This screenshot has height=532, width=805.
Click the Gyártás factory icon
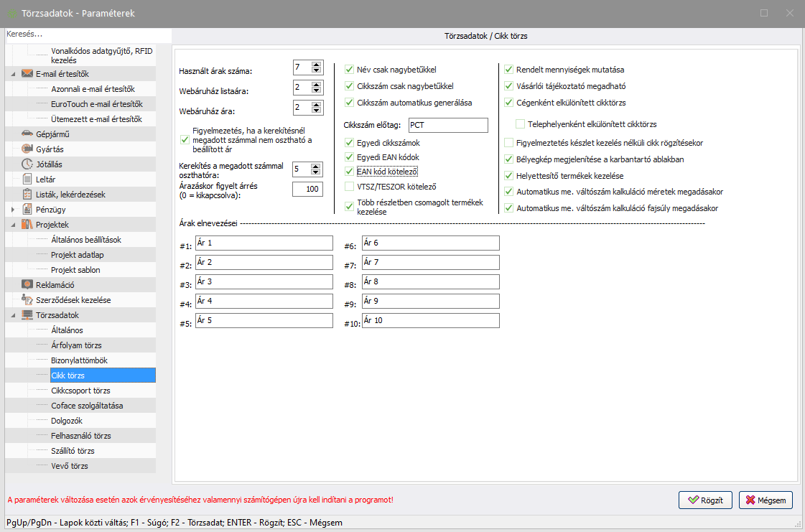[27, 149]
